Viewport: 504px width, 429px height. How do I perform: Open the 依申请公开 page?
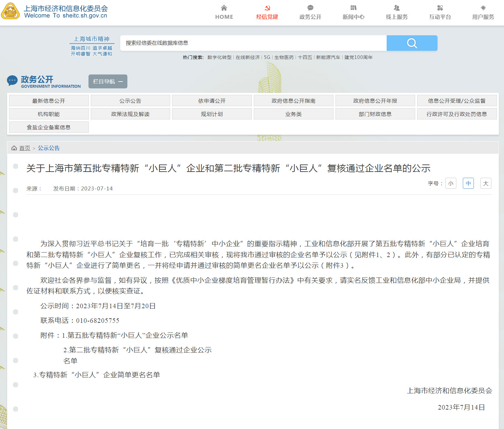click(x=212, y=100)
